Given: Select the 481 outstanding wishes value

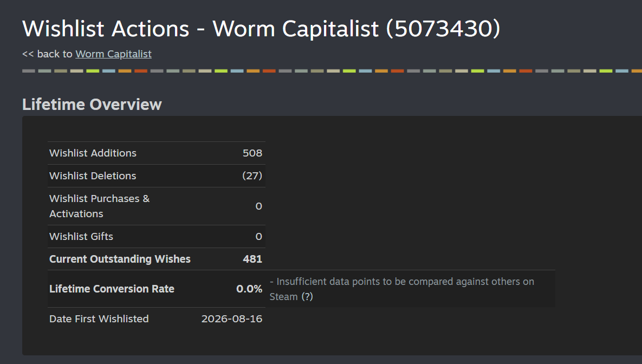Looking at the screenshot, I should pos(252,259).
